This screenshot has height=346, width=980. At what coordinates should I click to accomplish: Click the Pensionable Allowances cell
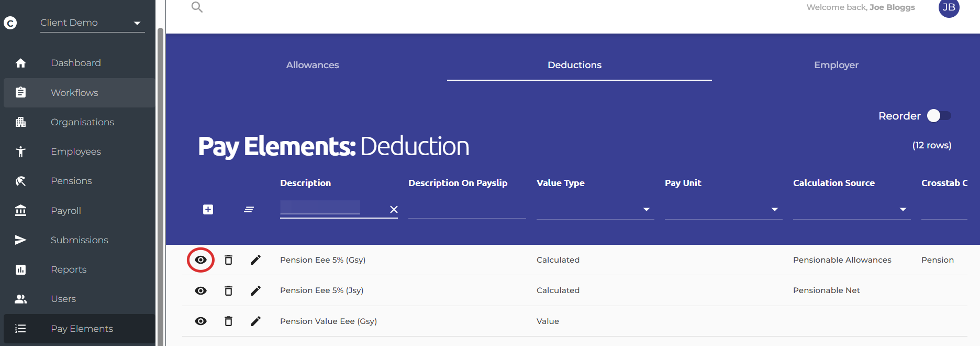(x=842, y=260)
